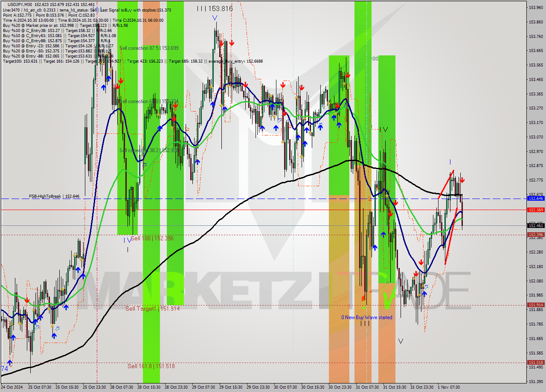Click the 152.775 price axis label
Image resolution: width=546 pixels, height=392 pixels.
pyautogui.click(x=536, y=180)
